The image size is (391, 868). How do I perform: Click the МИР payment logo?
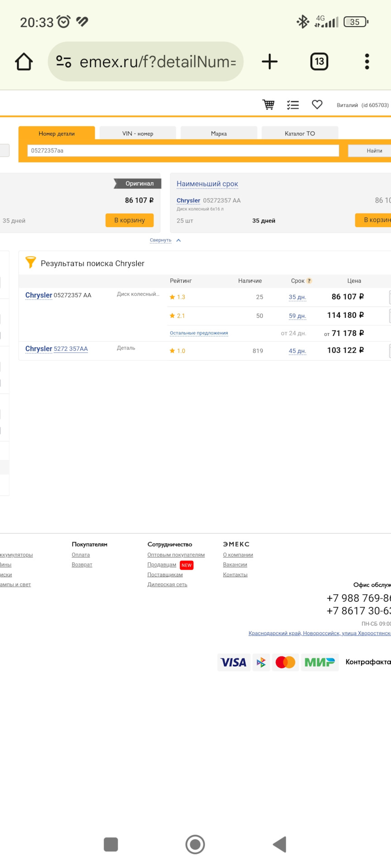coord(319,662)
